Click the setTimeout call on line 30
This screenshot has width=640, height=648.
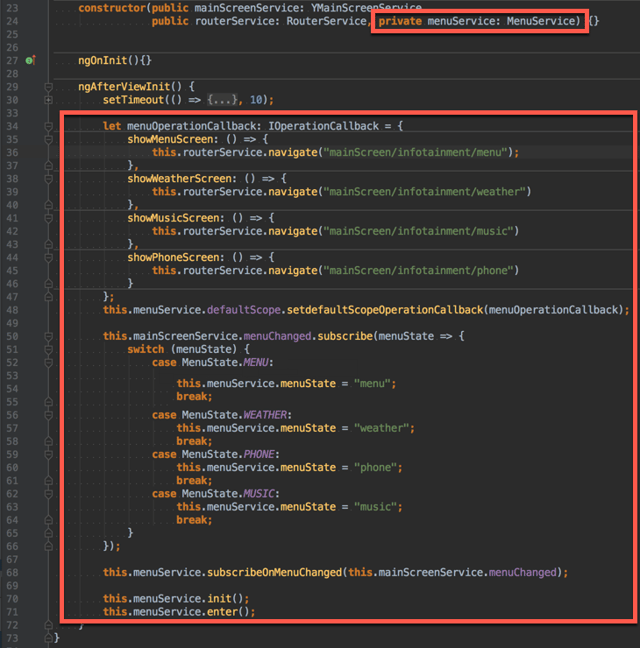click(133, 100)
